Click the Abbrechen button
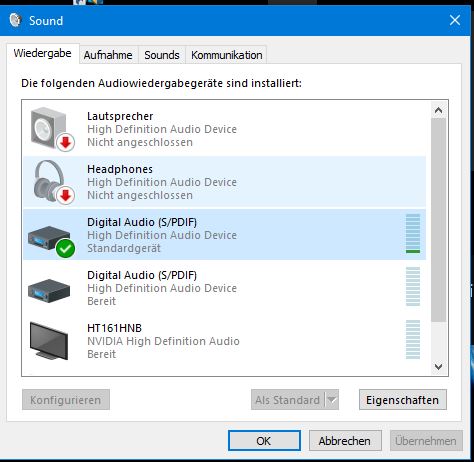Image resolution: width=474 pixels, height=462 pixels. [x=345, y=441]
